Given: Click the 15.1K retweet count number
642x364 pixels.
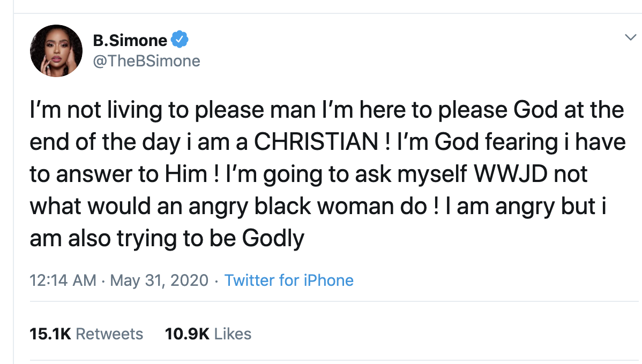Looking at the screenshot, I should click(50, 334).
